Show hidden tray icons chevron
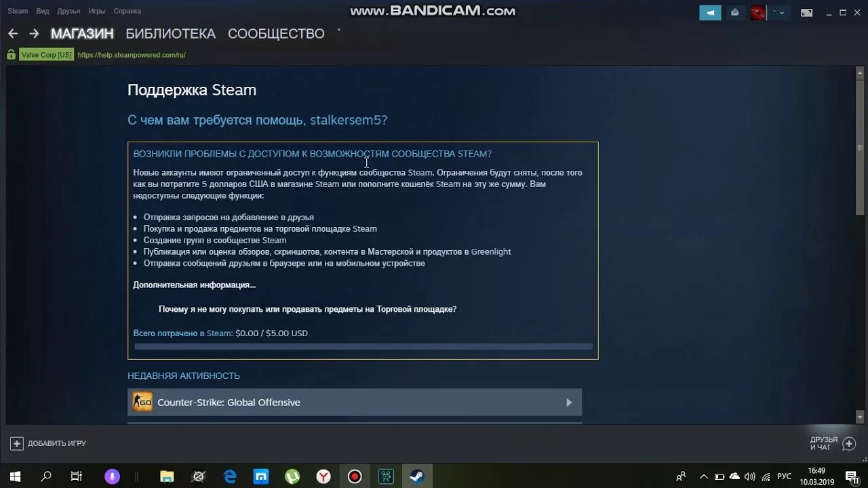 [704, 476]
